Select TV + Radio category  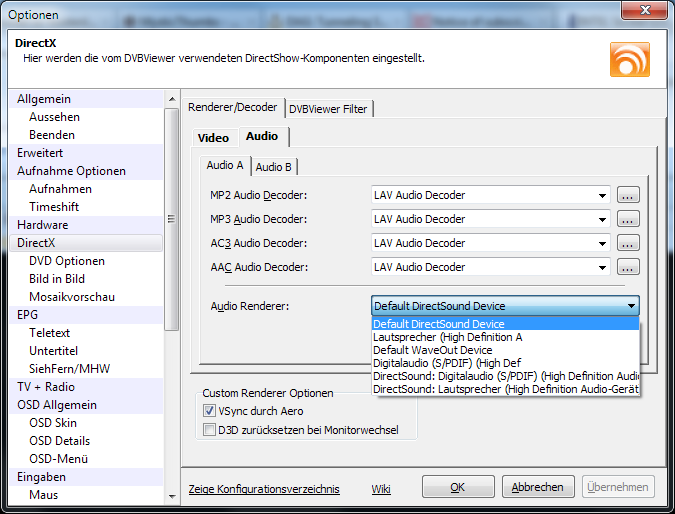(x=86, y=387)
